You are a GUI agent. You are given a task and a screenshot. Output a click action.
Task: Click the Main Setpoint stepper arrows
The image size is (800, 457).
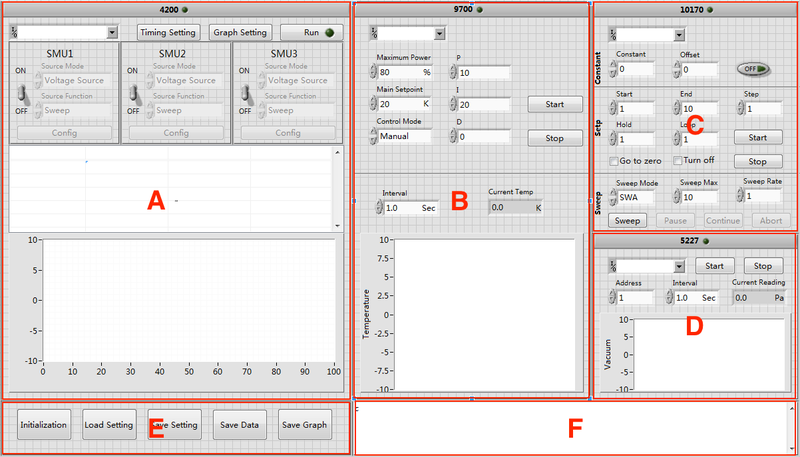(372, 104)
